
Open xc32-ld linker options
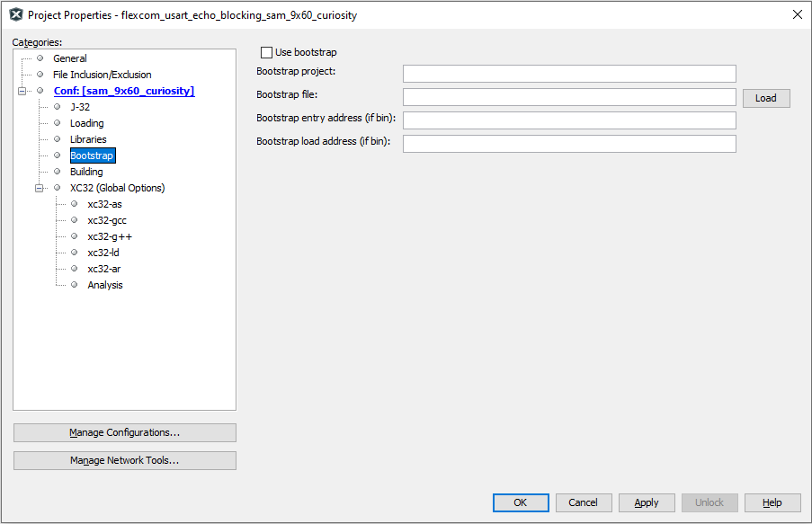pyautogui.click(x=103, y=253)
